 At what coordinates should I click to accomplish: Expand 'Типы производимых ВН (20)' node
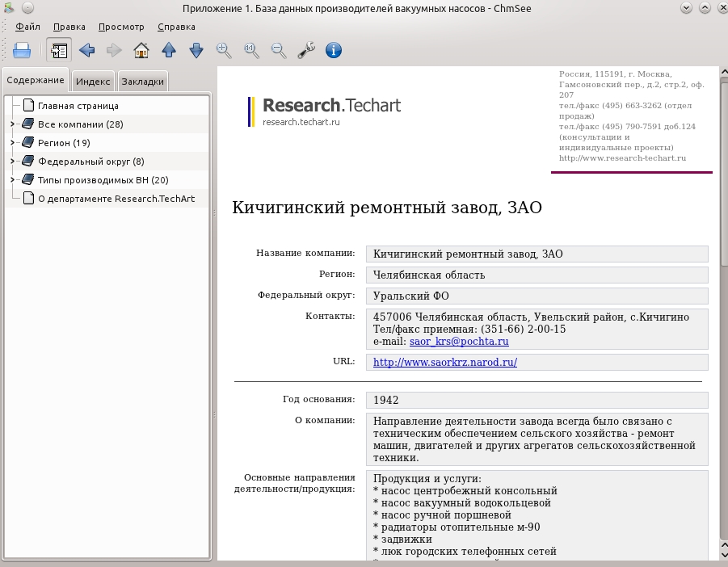13,179
